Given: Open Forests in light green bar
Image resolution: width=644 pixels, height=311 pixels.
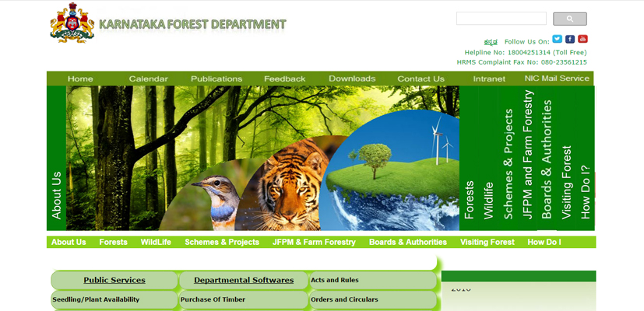Looking at the screenshot, I should coord(114,242).
